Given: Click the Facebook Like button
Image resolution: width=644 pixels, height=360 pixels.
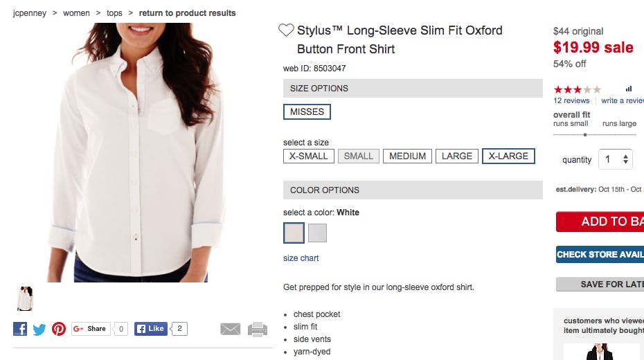Looking at the screenshot, I should tap(150, 329).
